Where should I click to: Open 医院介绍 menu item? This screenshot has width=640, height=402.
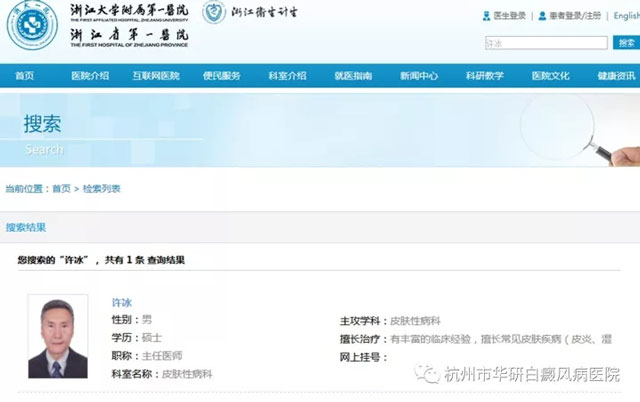(x=90, y=76)
